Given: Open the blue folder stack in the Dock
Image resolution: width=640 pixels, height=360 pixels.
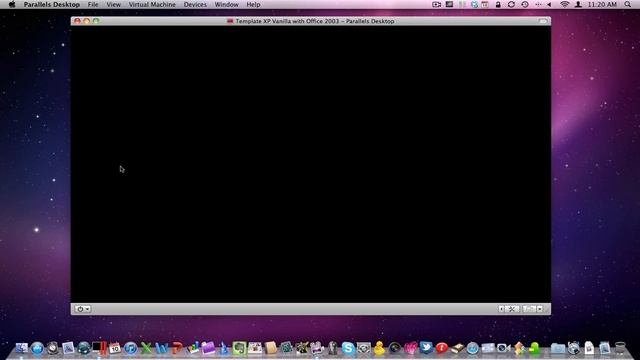Looking at the screenshot, I should click(558, 348).
